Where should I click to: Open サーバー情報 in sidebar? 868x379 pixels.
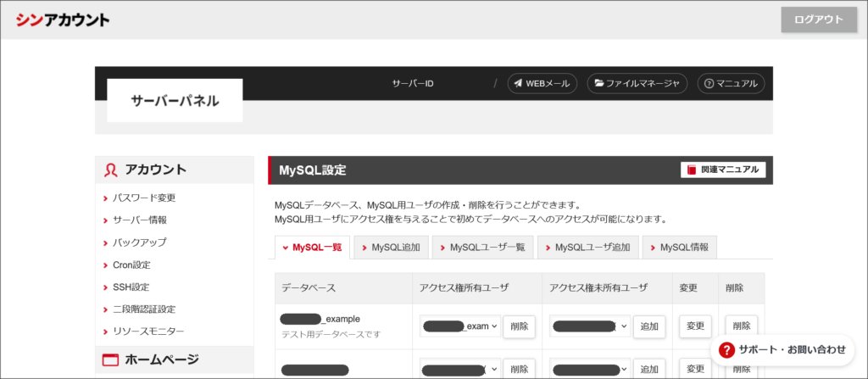[x=140, y=220]
